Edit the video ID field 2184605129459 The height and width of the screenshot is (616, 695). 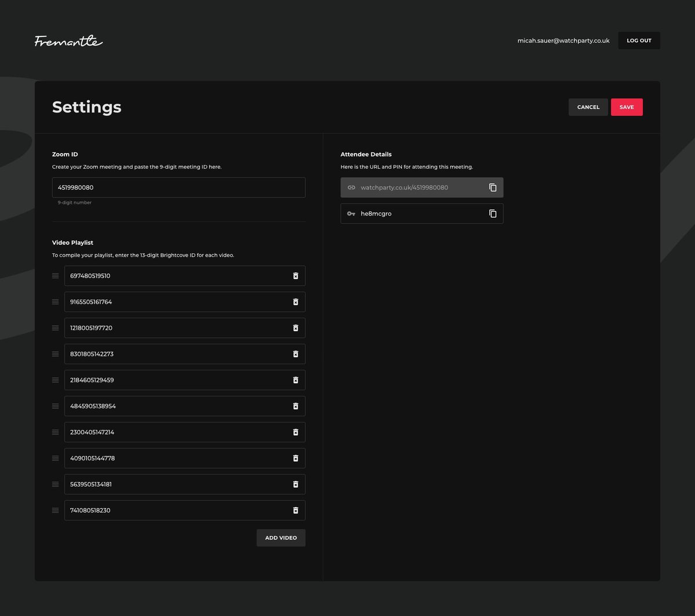tap(185, 380)
